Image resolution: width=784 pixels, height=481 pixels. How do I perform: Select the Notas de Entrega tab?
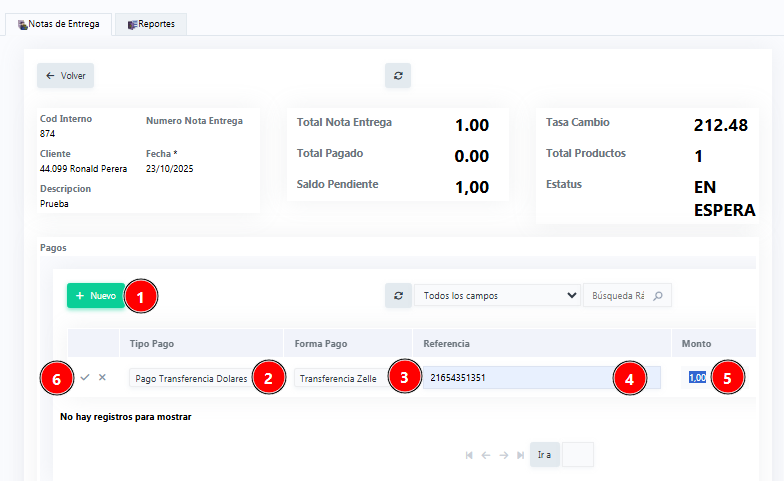pyautogui.click(x=58, y=24)
